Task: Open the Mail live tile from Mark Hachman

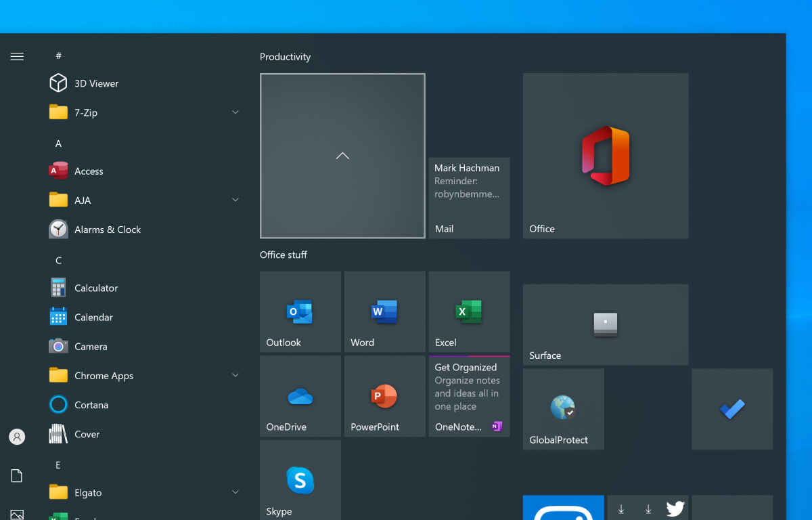Action: coord(469,198)
